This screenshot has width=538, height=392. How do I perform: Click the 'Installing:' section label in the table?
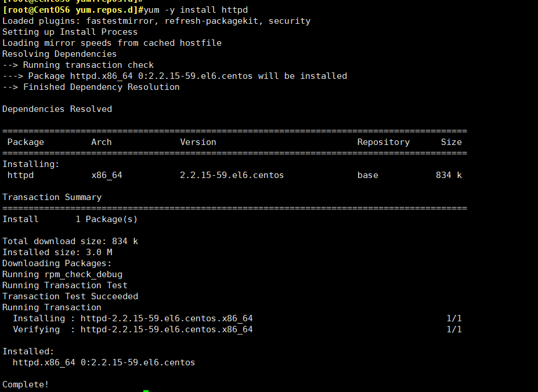click(x=31, y=164)
